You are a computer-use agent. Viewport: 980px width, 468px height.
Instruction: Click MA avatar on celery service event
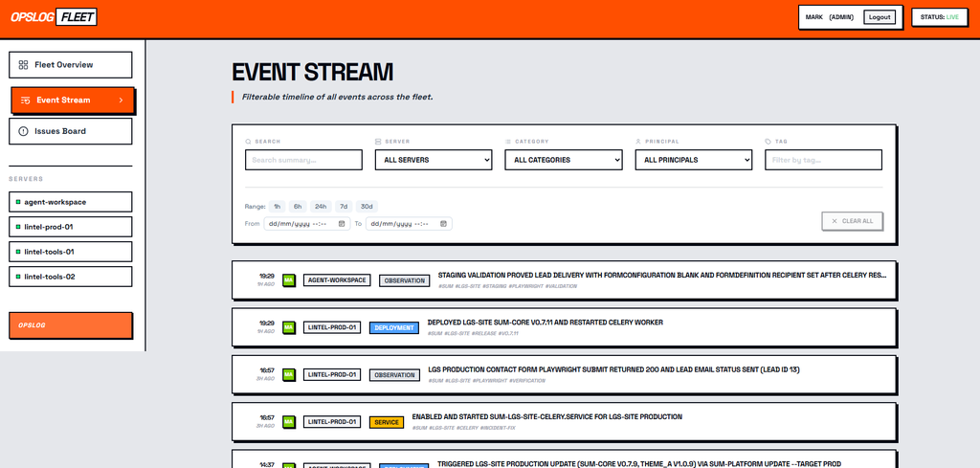289,422
